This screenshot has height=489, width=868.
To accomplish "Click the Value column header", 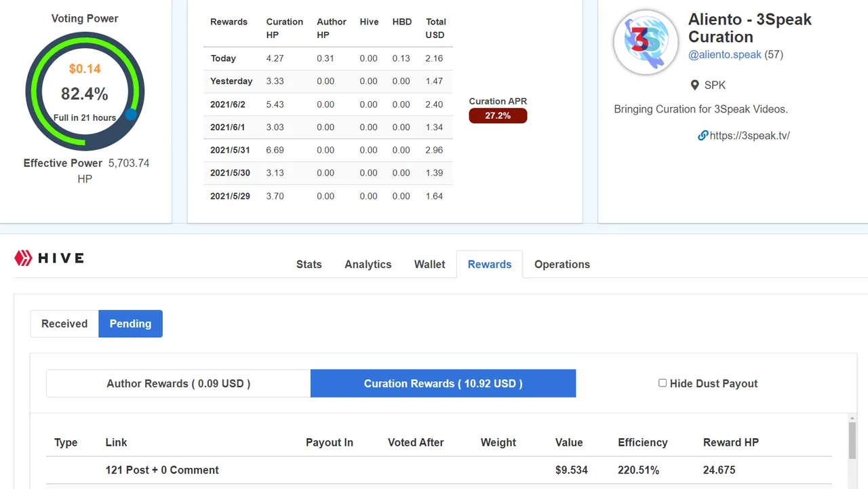I will tap(569, 442).
